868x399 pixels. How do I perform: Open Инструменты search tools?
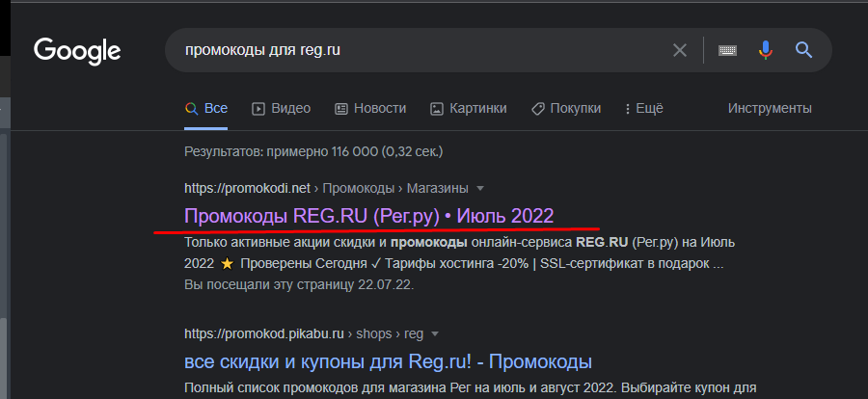(770, 109)
